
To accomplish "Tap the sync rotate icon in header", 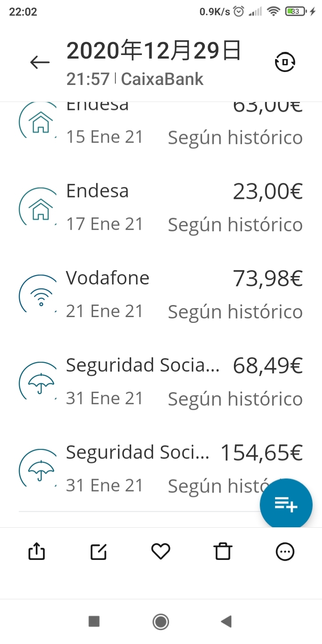I will (285, 62).
